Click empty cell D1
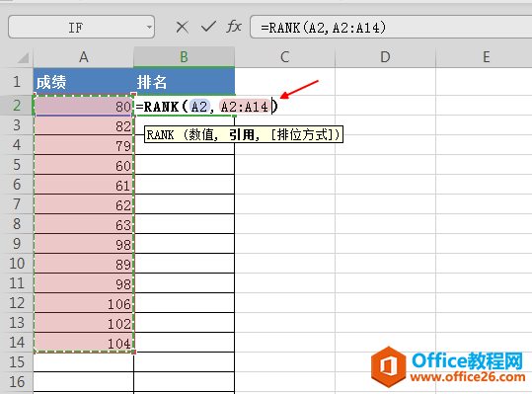Image resolution: width=532 pixels, height=394 pixels. [385, 82]
